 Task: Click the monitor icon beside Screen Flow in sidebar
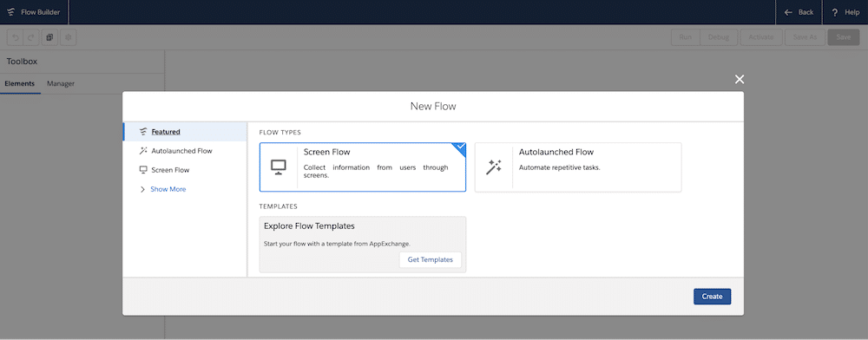point(143,170)
